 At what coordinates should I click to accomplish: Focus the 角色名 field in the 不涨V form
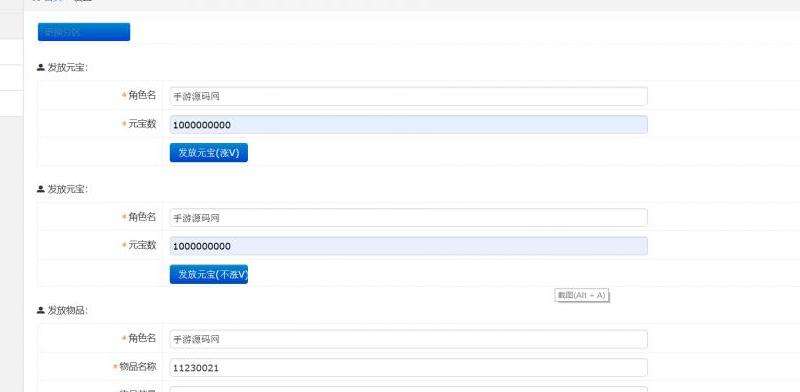[408, 217]
